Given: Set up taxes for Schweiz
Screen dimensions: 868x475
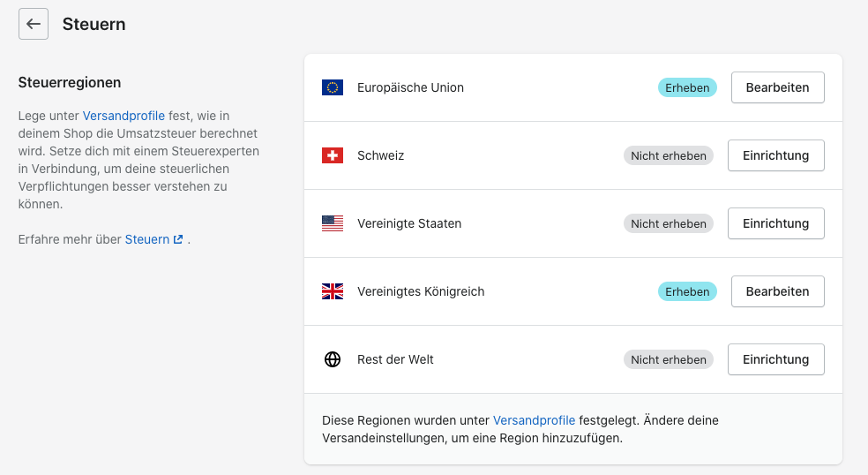Looking at the screenshot, I should [x=775, y=155].
